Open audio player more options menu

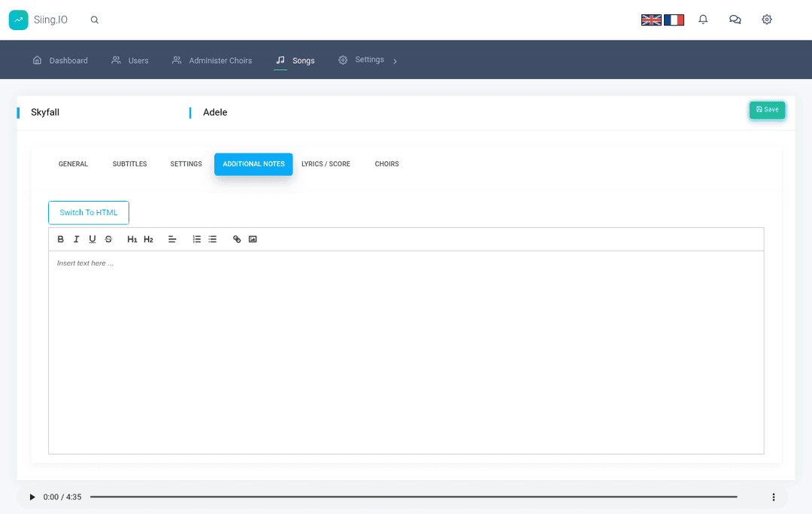pos(774,497)
